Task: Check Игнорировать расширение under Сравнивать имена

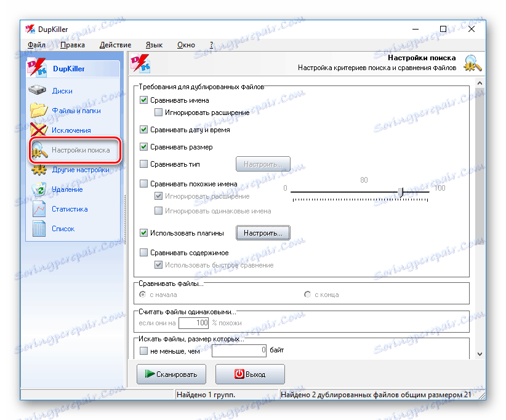Action: tap(158, 112)
